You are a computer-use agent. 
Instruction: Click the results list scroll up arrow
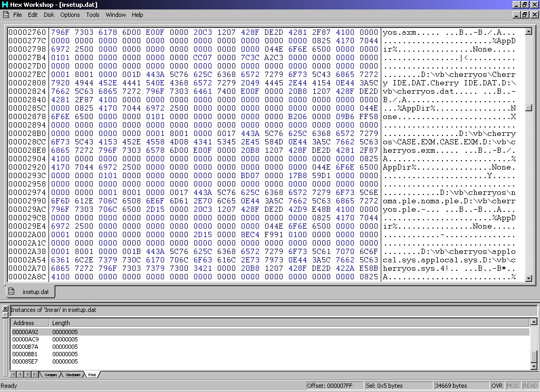tap(534, 322)
